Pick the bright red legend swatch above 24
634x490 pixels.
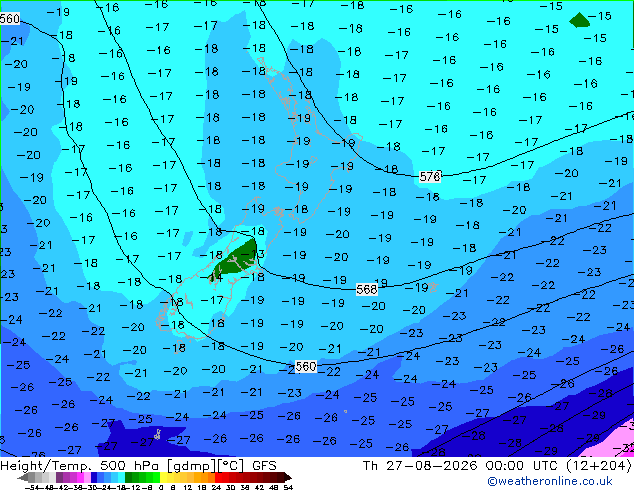[x=218, y=478]
